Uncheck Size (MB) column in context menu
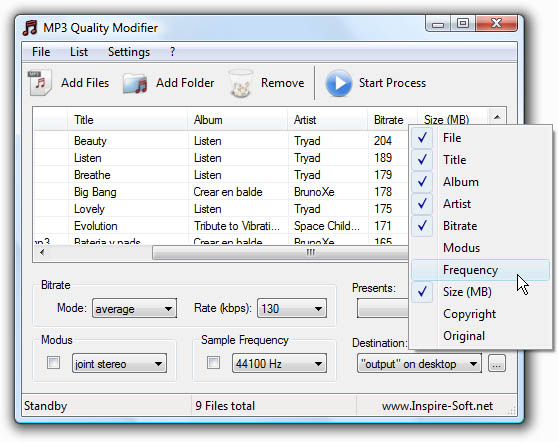This screenshot has height=442, width=558. tap(422, 292)
